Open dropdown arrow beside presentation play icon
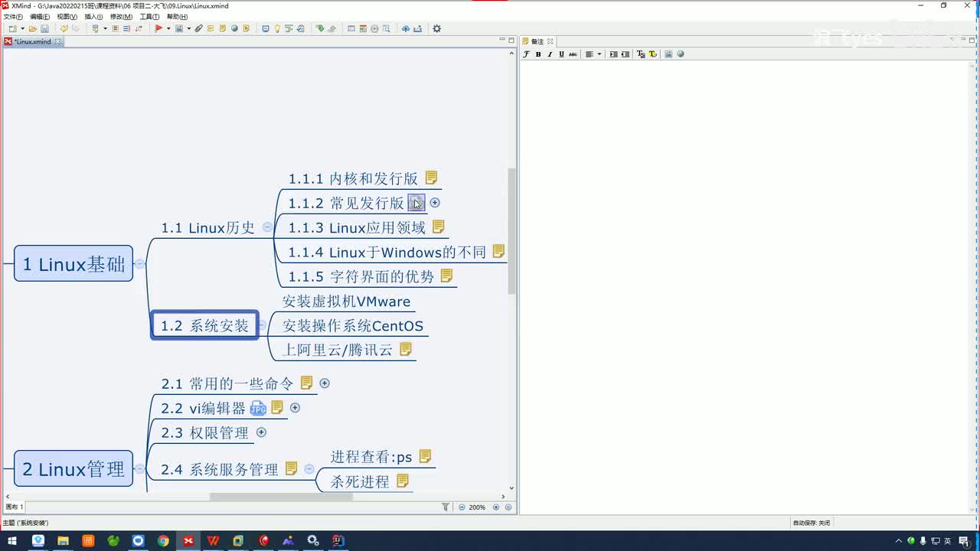980x551 pixels. point(168,28)
